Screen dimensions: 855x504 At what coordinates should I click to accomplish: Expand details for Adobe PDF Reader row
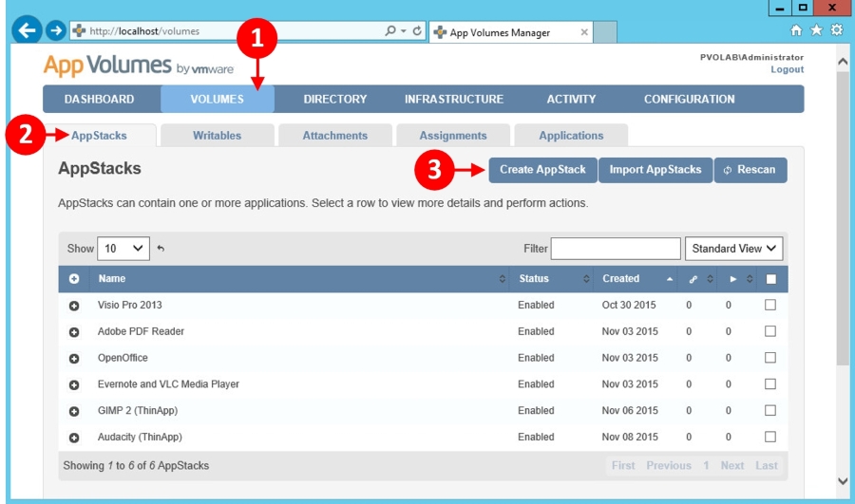pos(74,332)
